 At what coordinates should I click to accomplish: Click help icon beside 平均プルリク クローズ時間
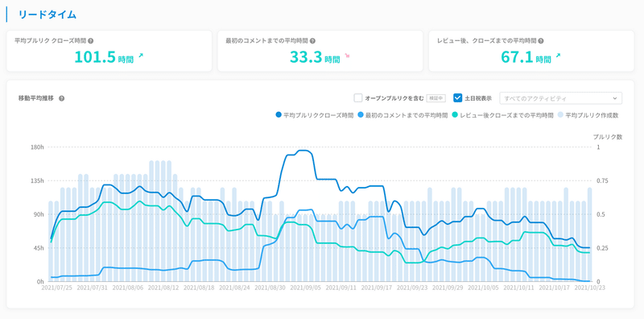coord(91,41)
